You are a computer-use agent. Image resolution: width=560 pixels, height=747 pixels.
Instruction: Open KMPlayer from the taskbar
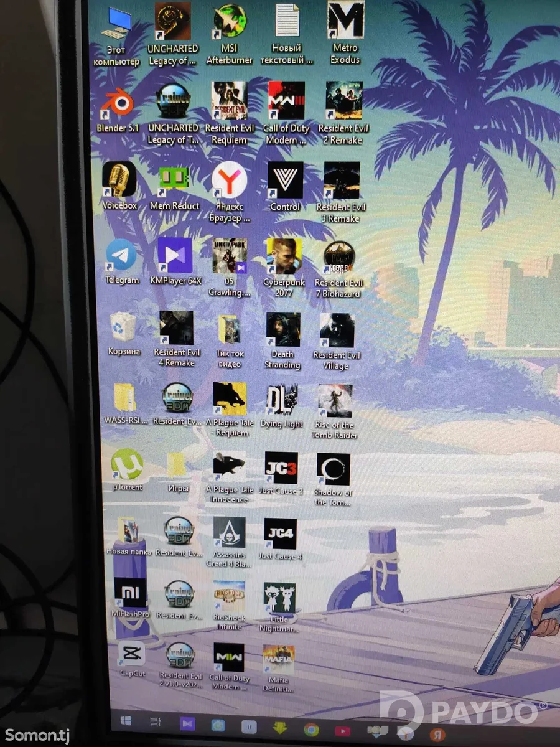(187, 725)
